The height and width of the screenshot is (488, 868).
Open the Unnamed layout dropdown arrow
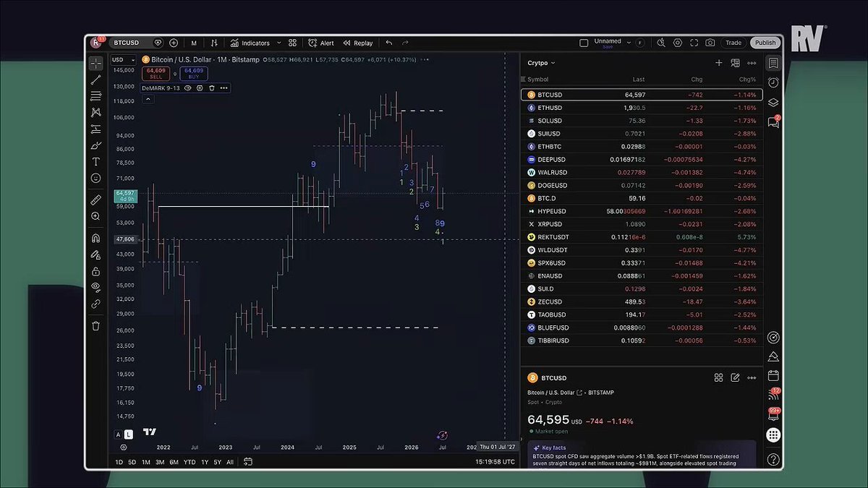point(629,43)
